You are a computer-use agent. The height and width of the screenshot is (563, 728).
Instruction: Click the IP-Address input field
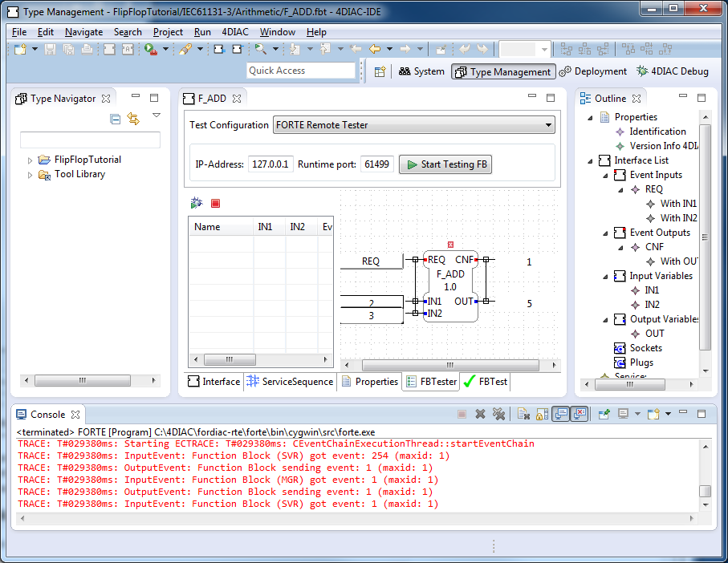[x=270, y=164]
